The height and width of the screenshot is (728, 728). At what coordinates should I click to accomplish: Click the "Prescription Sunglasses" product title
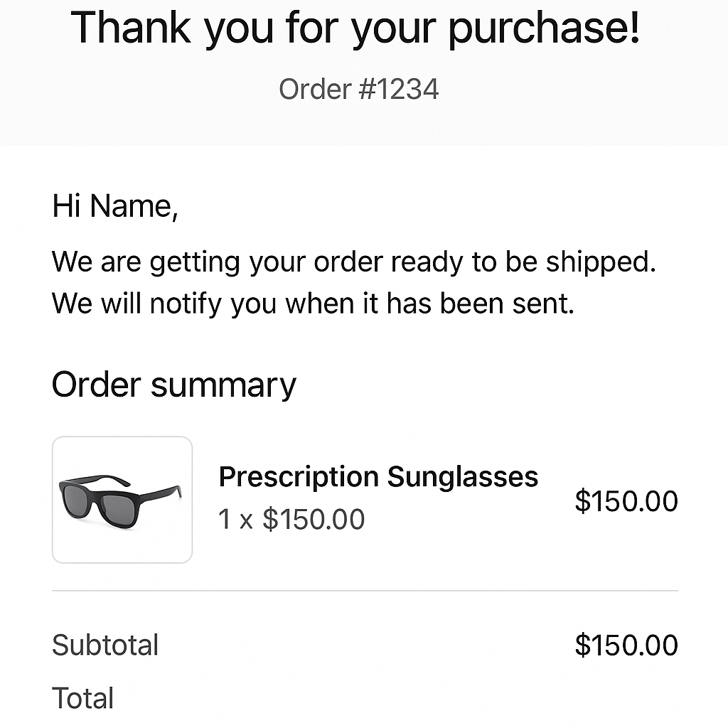(378, 476)
